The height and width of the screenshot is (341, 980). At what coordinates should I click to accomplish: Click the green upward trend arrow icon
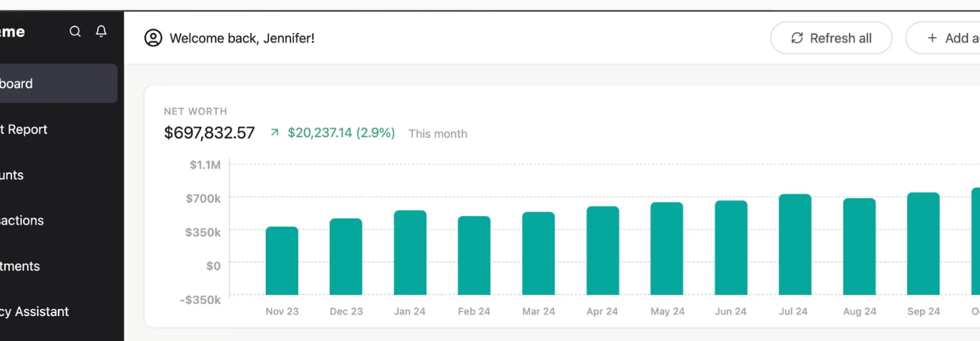[x=274, y=133]
